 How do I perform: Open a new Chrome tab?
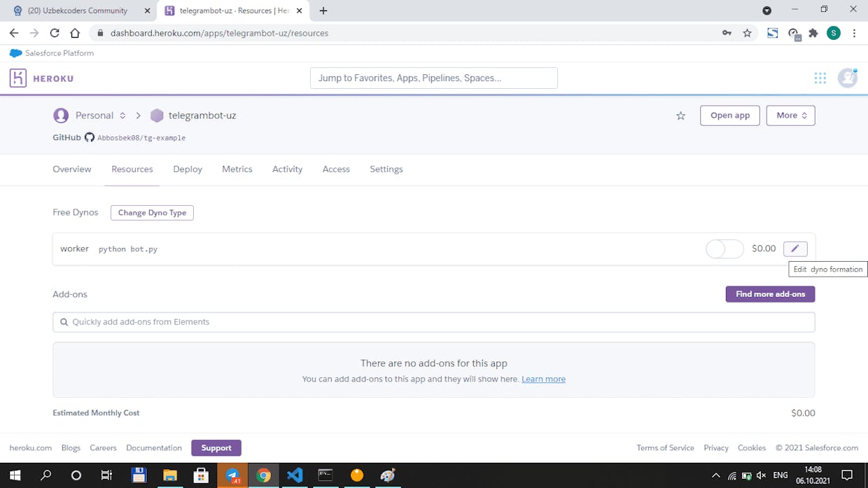[323, 11]
